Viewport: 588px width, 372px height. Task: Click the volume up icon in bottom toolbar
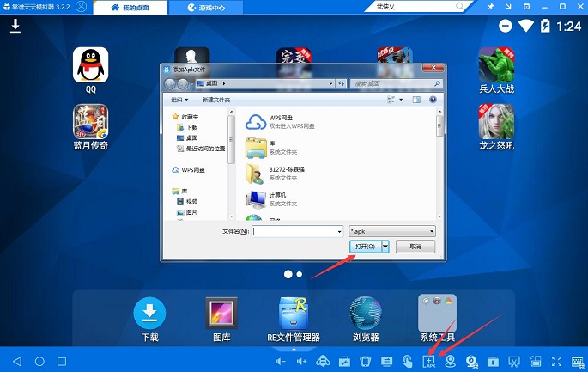point(301,361)
